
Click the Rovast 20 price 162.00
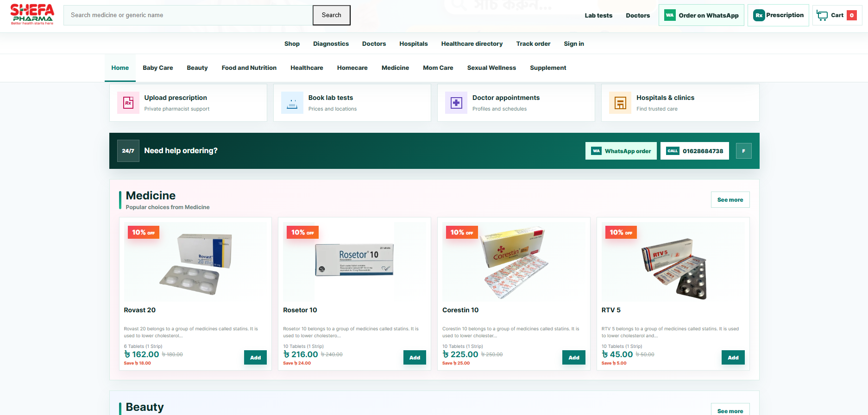coord(142,354)
